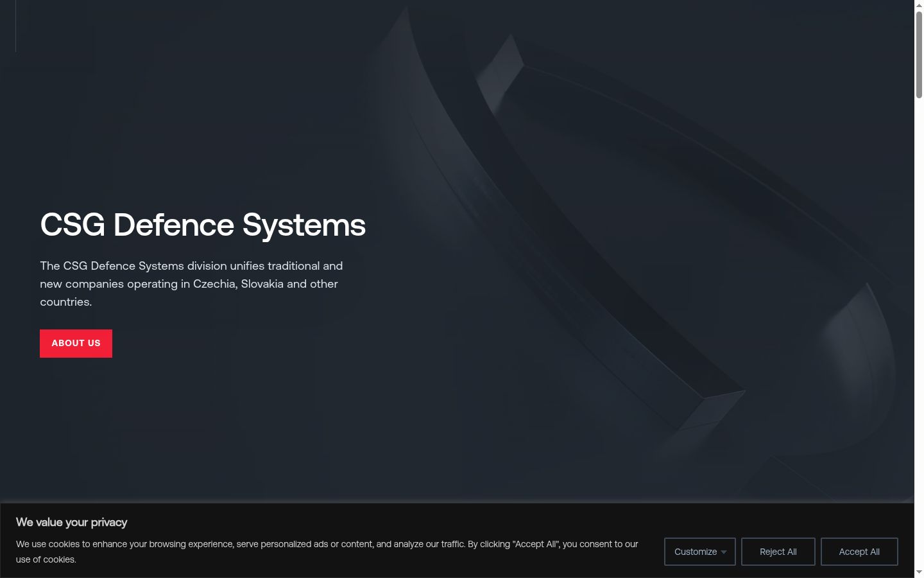The width and height of the screenshot is (924, 578).
Task: Click the cookie notice text "We use cookies to enhance"
Action: coord(327,552)
